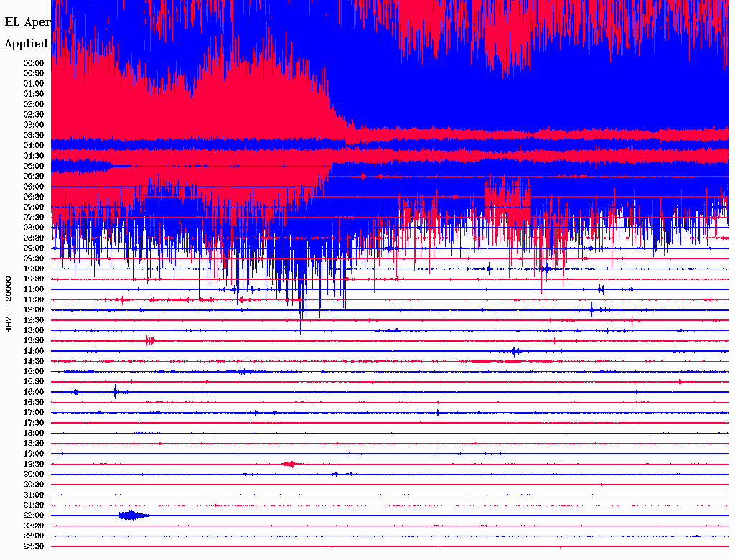Click the 19:30 time label
The width and height of the screenshot is (735, 560).
click(x=34, y=465)
